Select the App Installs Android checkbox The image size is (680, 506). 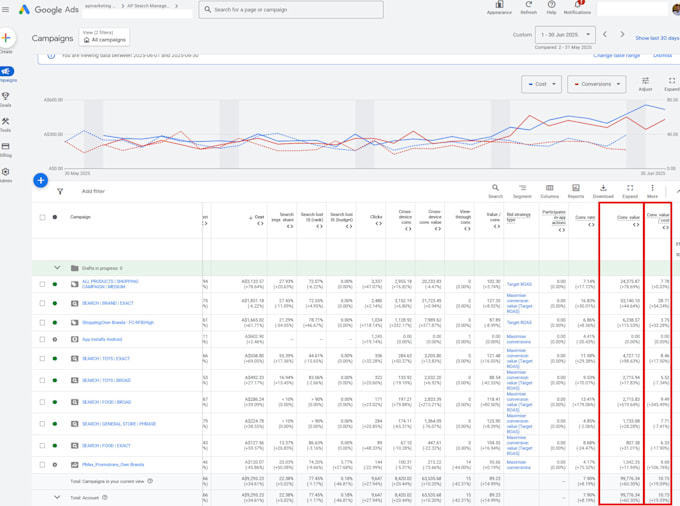(x=42, y=340)
